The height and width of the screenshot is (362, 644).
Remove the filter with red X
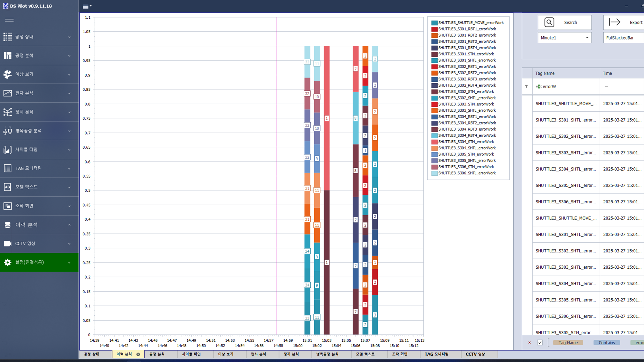(529, 343)
